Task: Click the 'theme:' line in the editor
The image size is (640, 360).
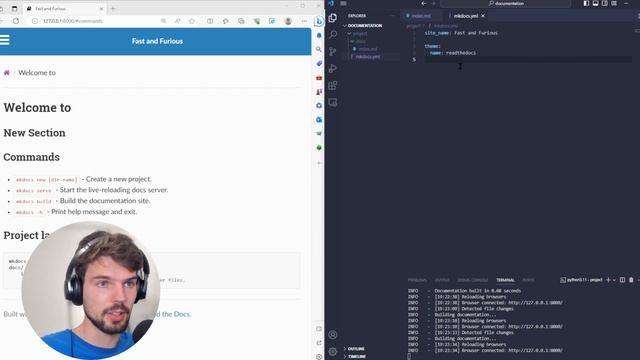Action: (x=432, y=46)
